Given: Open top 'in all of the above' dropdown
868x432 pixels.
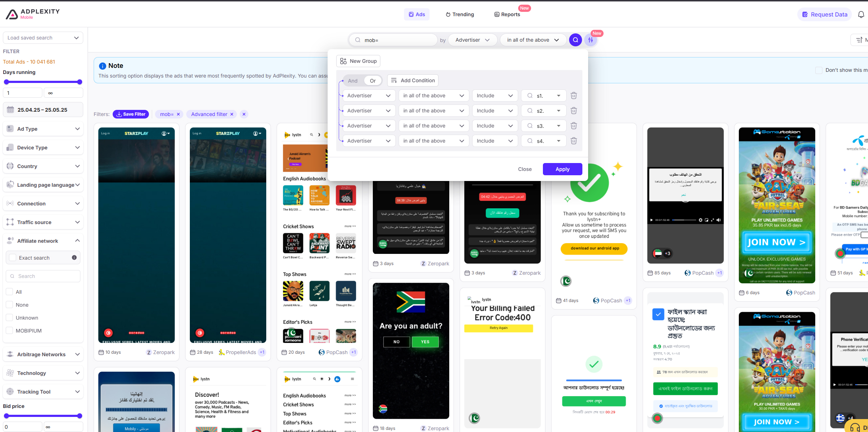Looking at the screenshot, I should 533,40.
